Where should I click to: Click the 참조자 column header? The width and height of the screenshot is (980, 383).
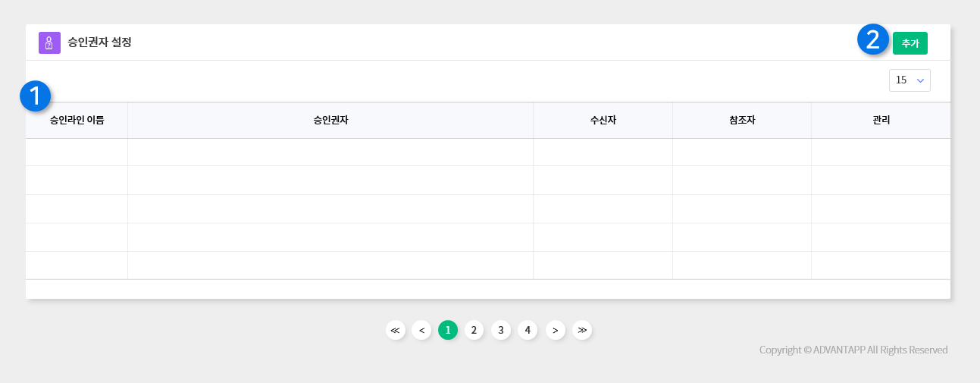[x=742, y=121]
